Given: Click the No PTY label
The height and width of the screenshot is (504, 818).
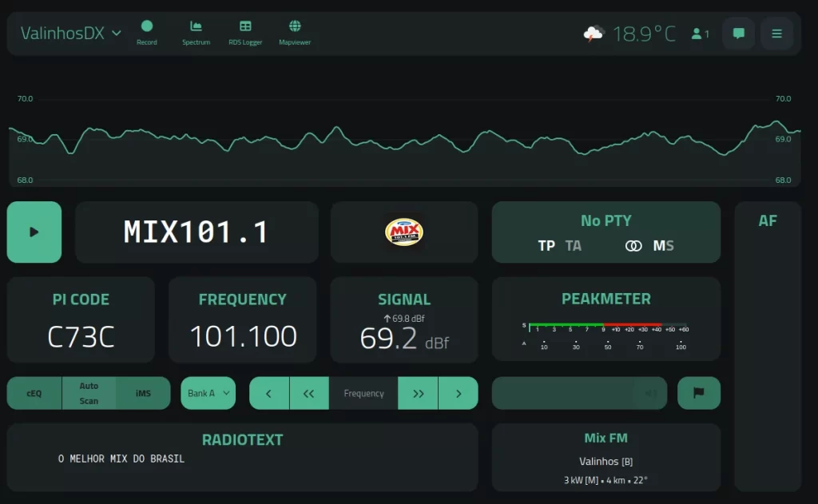Looking at the screenshot, I should (606, 220).
